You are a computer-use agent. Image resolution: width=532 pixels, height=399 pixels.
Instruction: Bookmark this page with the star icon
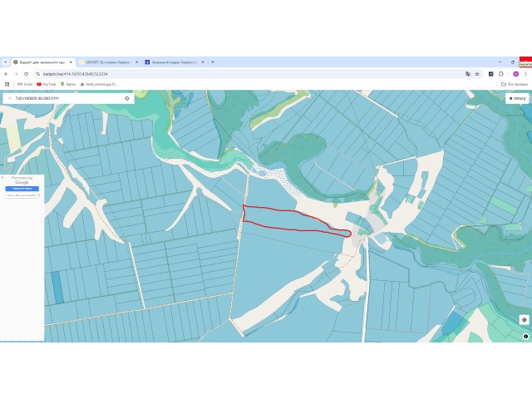click(477, 74)
